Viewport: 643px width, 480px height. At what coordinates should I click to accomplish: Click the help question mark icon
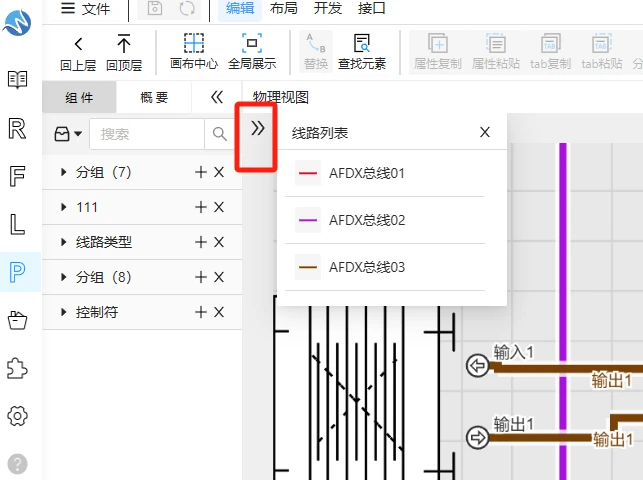pyautogui.click(x=17, y=464)
